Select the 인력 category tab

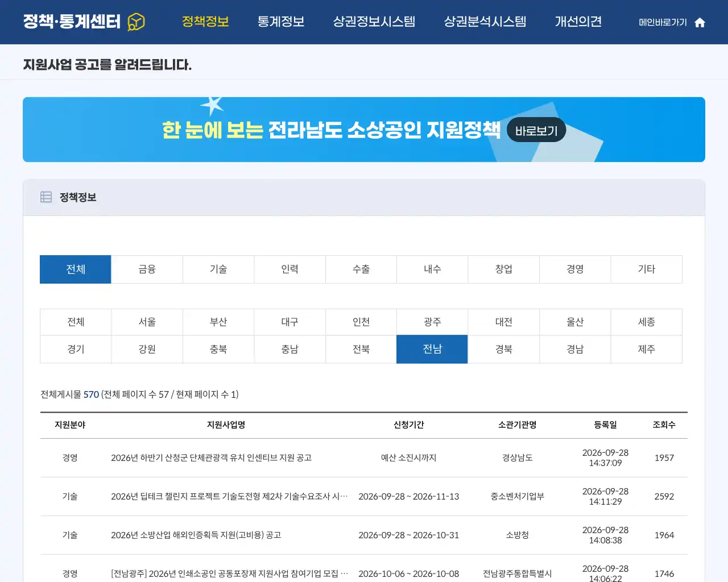[x=290, y=269]
